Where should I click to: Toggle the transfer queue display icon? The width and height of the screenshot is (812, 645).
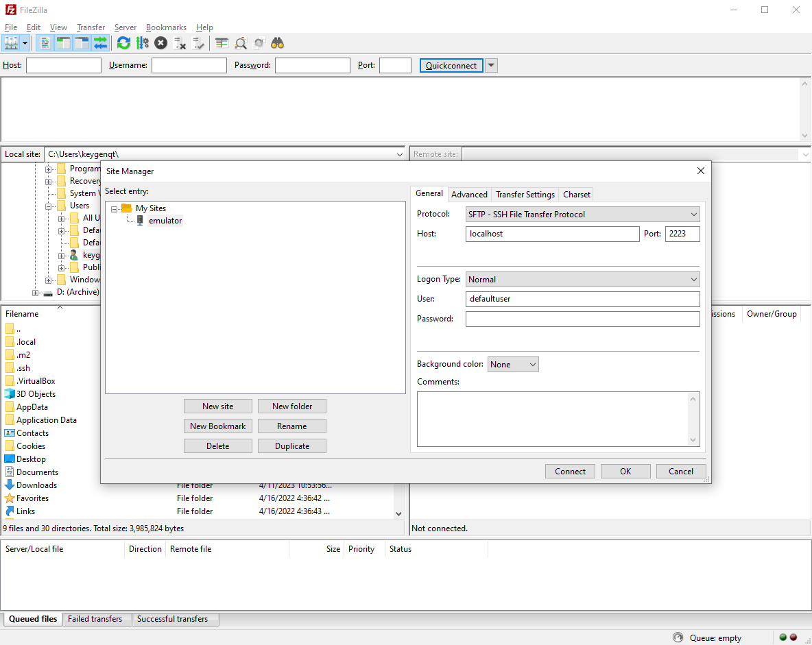[100, 43]
